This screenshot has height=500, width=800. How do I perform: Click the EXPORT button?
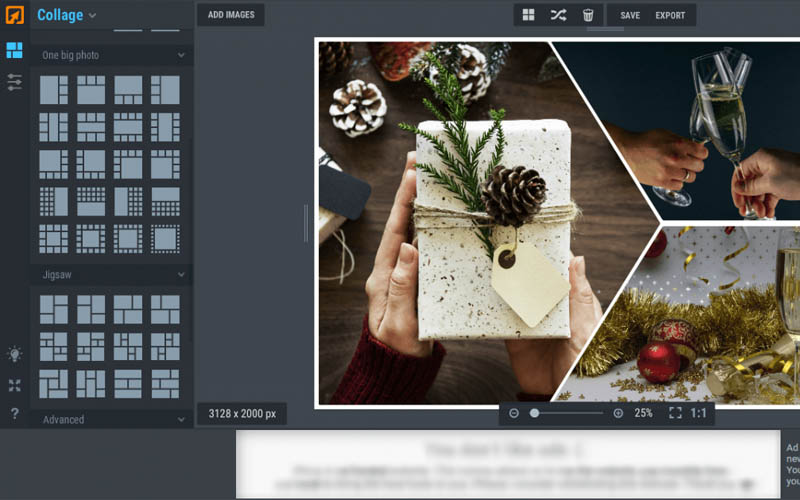tap(670, 15)
